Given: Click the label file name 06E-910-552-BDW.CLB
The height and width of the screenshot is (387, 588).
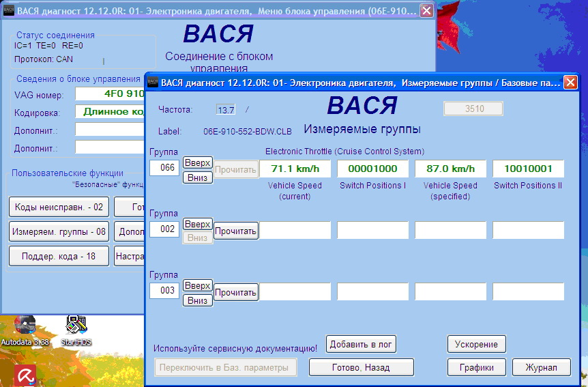Looking at the screenshot, I should 248,131.
